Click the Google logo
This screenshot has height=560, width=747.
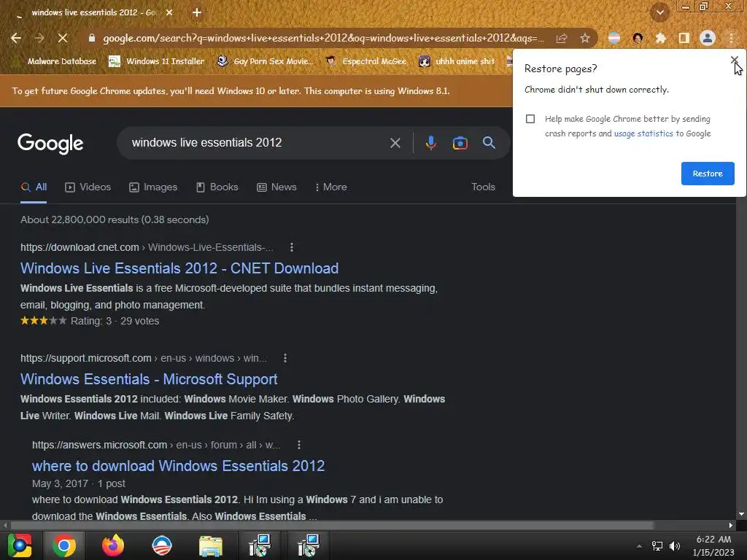click(x=50, y=144)
